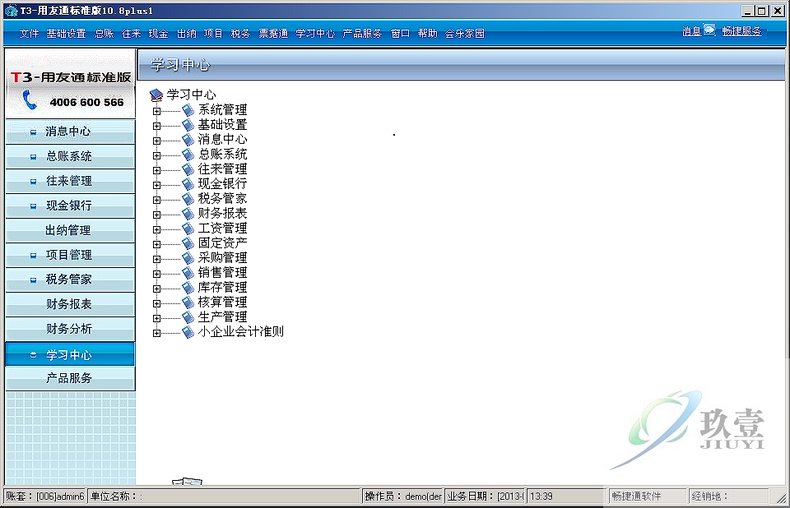This screenshot has height=508, width=790.
Task: Click the 消息 chat bubble icon in header
Action: (709, 30)
